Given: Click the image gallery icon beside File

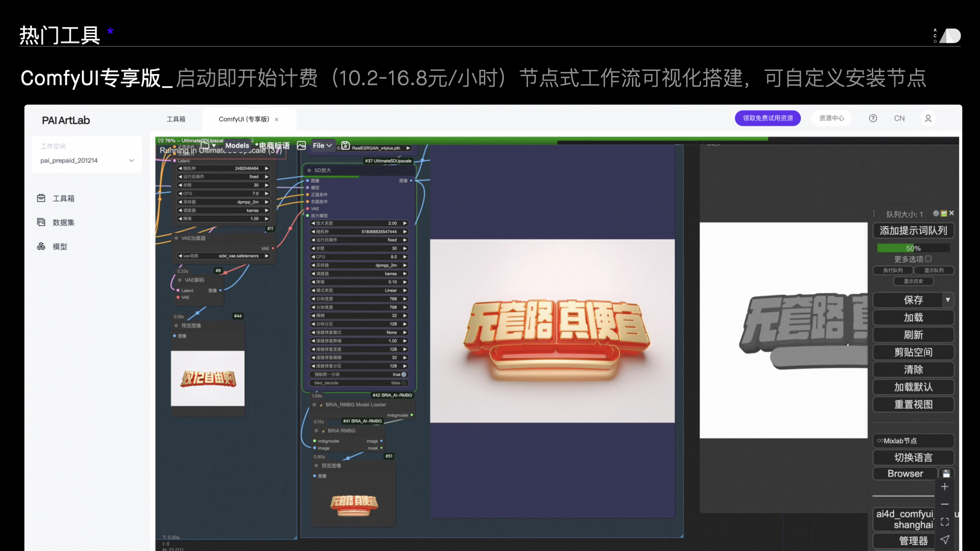Looking at the screenshot, I should (x=302, y=145).
